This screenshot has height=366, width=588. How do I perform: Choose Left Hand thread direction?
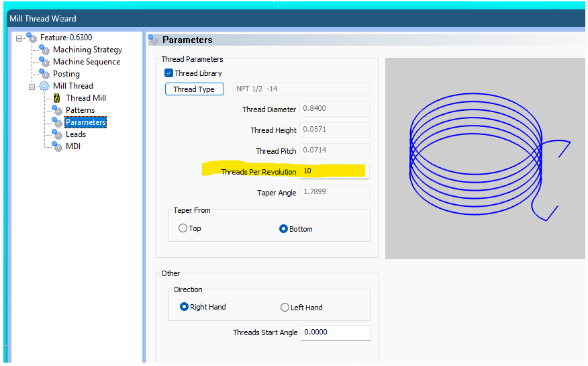(x=285, y=308)
